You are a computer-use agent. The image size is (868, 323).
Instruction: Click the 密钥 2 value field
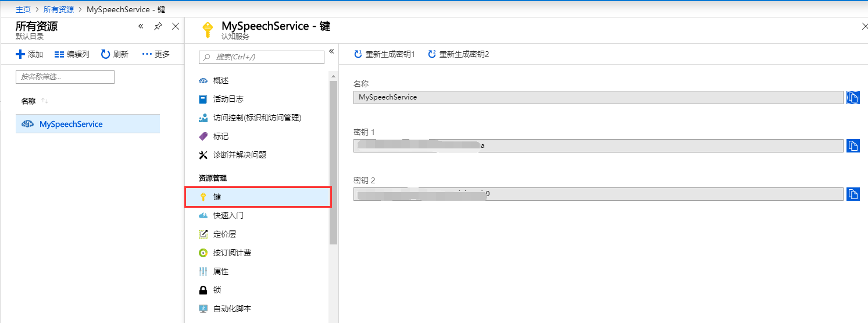[x=598, y=194]
